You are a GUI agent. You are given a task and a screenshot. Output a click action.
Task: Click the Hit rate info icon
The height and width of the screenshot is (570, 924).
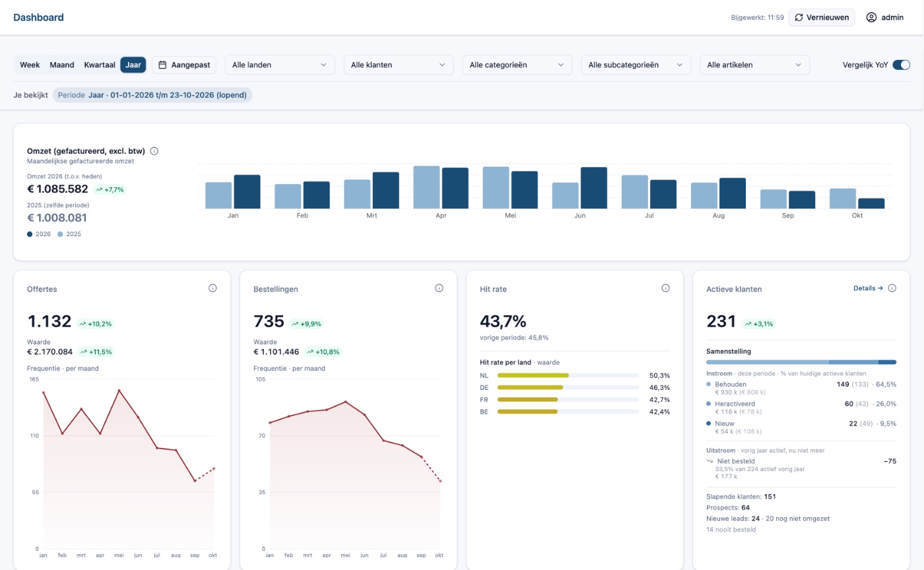665,288
